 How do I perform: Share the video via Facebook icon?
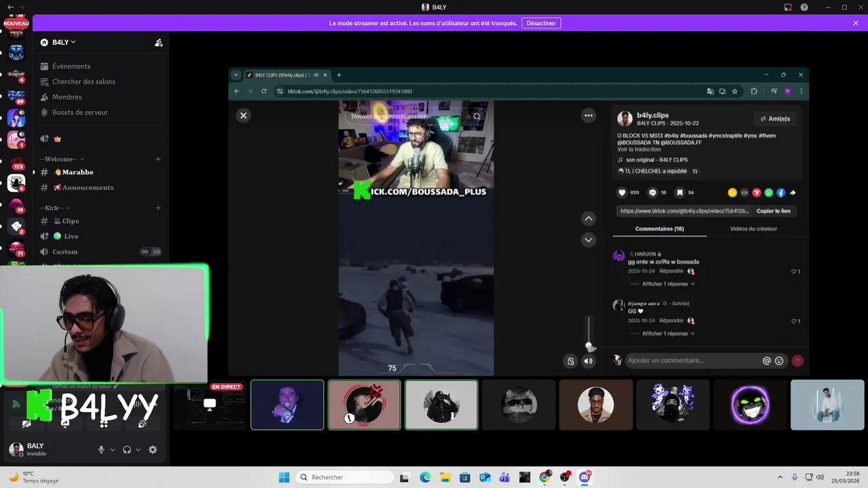tap(781, 192)
